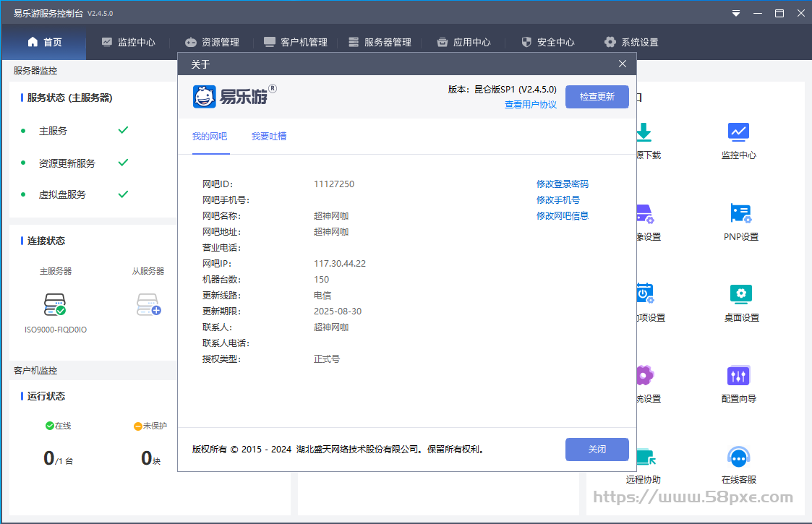Click the 运行状态 heading

pyautogui.click(x=46, y=396)
